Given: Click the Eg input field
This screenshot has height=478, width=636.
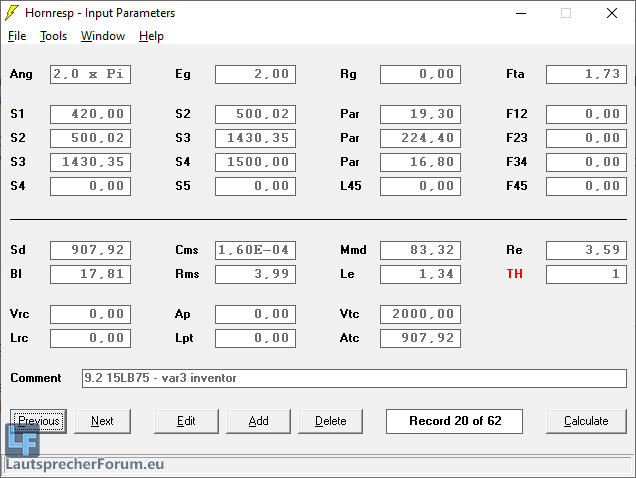Looking at the screenshot, I should [x=255, y=74].
